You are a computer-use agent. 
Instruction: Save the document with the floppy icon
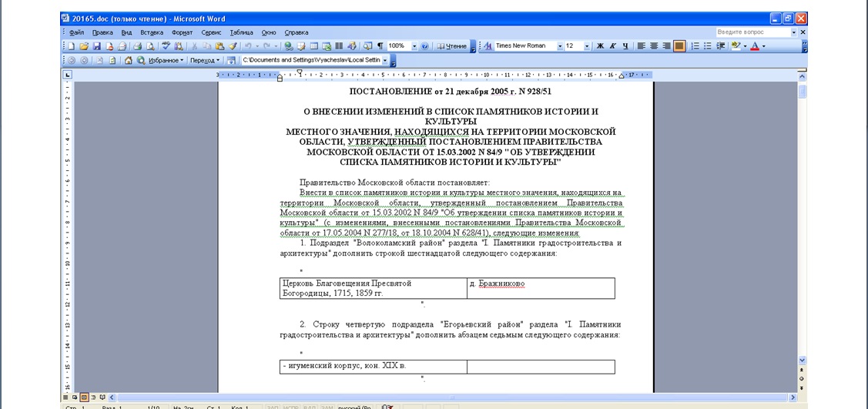[96, 46]
